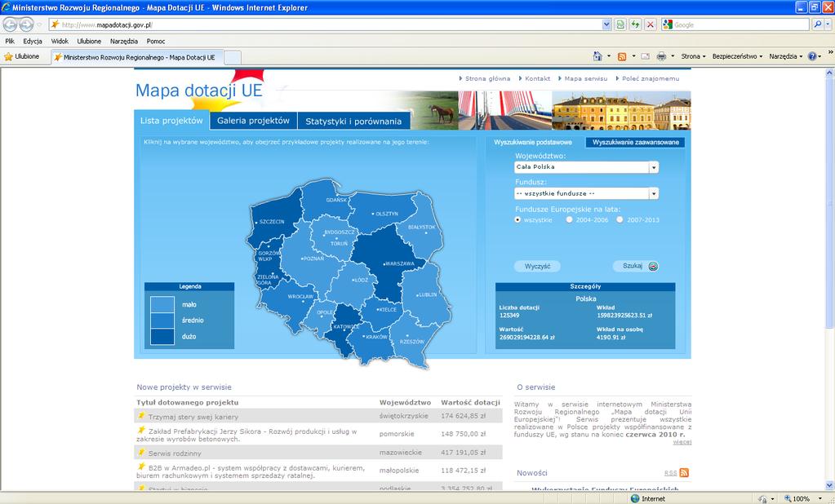Viewport: 835px width, 504px height.
Task: Open the search provider dropdown arrow
Action: coord(828,24)
